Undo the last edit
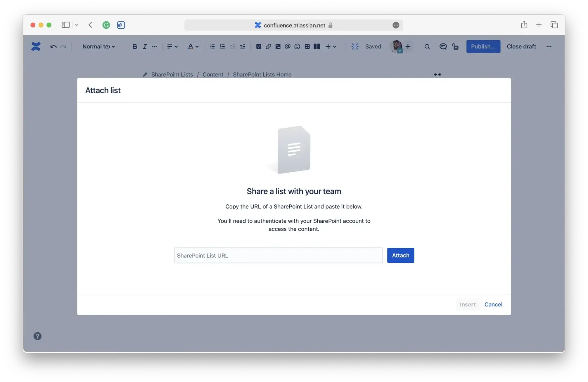 [x=53, y=46]
